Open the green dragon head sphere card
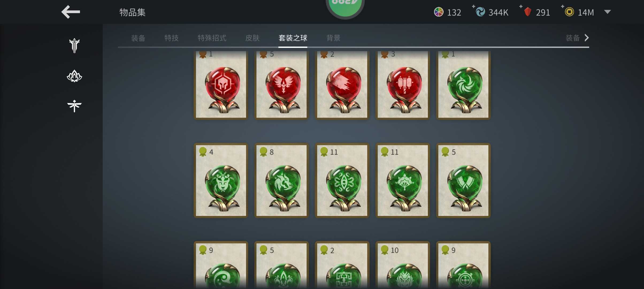The height and width of the screenshot is (289, 644). point(282,181)
